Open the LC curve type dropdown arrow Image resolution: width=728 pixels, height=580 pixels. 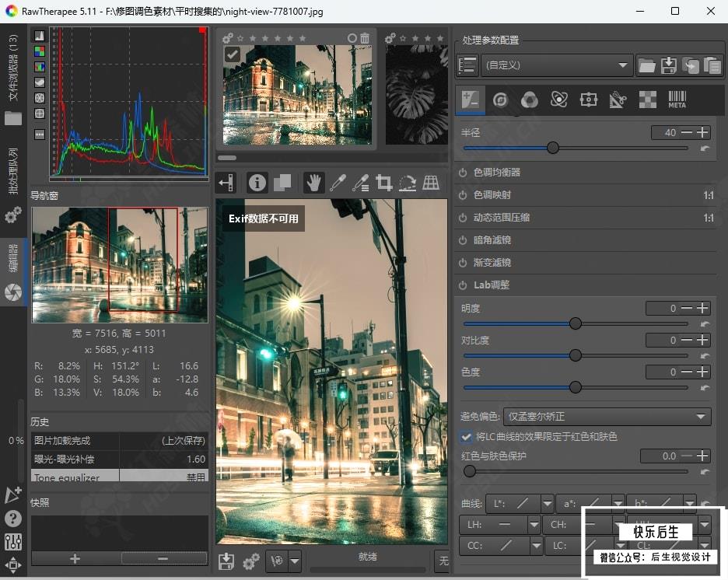[x=620, y=545]
